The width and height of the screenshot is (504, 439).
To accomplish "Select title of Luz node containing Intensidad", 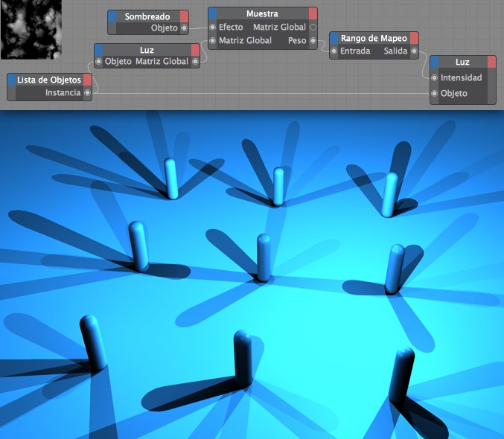I will click(x=462, y=62).
